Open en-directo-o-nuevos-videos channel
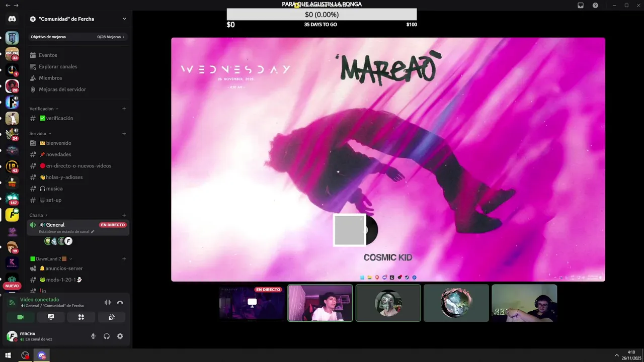 point(77,166)
